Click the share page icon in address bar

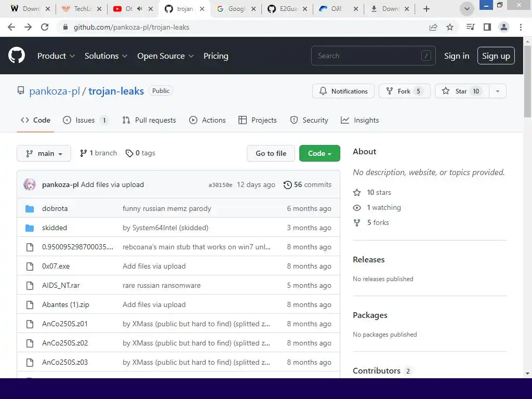click(433, 27)
